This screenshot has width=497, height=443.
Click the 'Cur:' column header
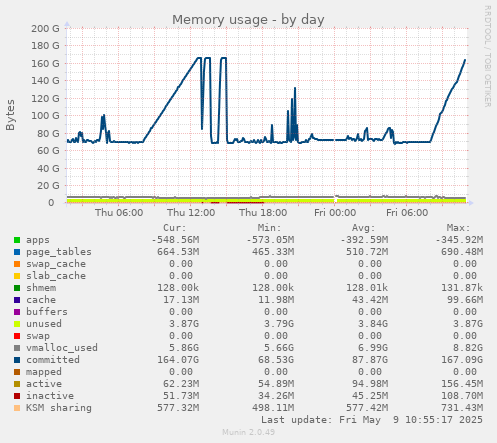[175, 228]
